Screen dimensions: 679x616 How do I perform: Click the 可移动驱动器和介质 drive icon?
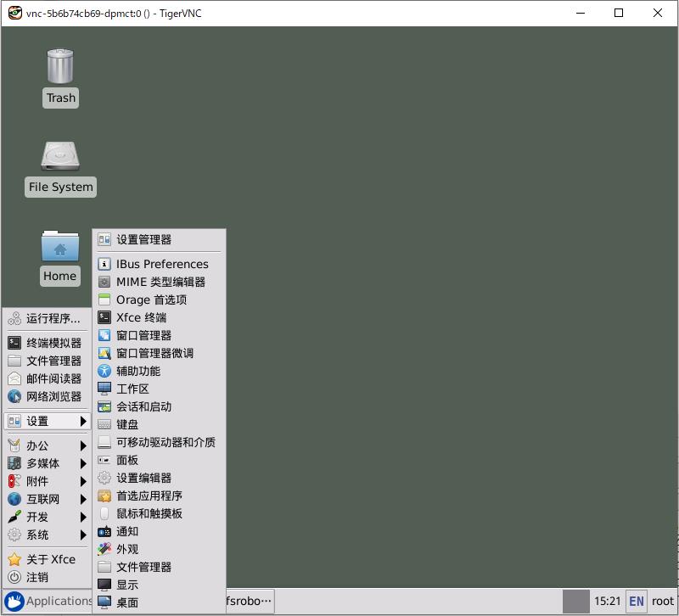pos(104,442)
